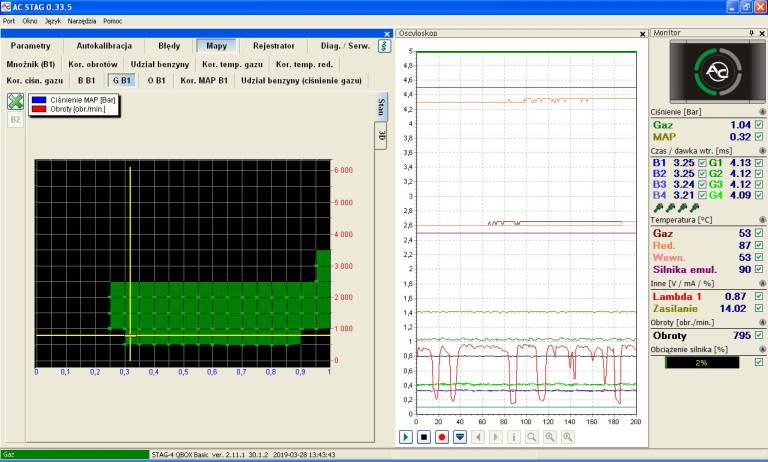Collapse the Obciążenie silnika [%] section

pyautogui.click(x=762, y=349)
